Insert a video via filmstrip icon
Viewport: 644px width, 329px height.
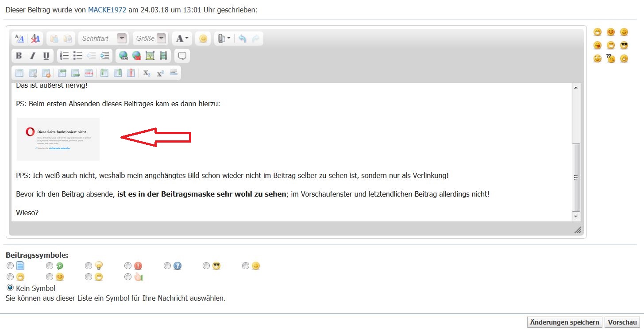[x=164, y=56]
